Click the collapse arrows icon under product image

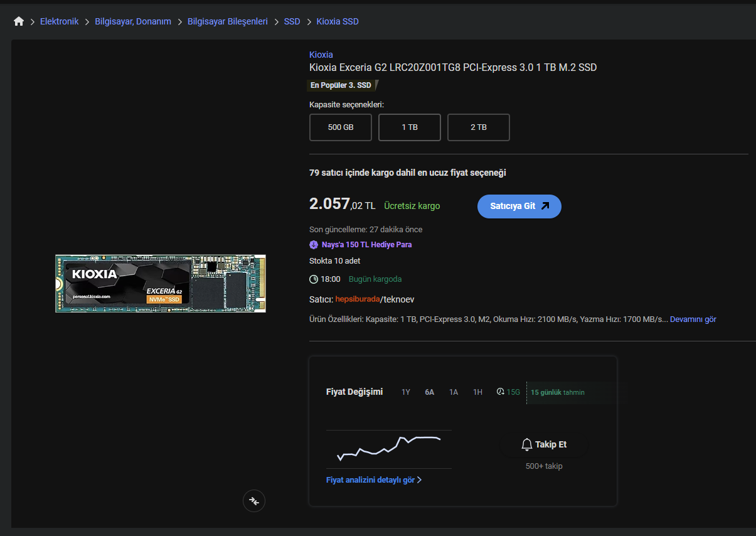click(x=254, y=501)
